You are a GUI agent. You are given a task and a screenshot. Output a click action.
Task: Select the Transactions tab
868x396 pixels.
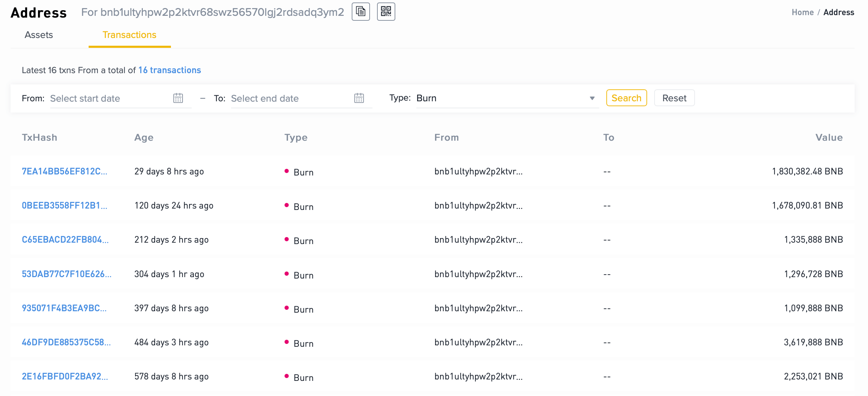[x=129, y=35]
